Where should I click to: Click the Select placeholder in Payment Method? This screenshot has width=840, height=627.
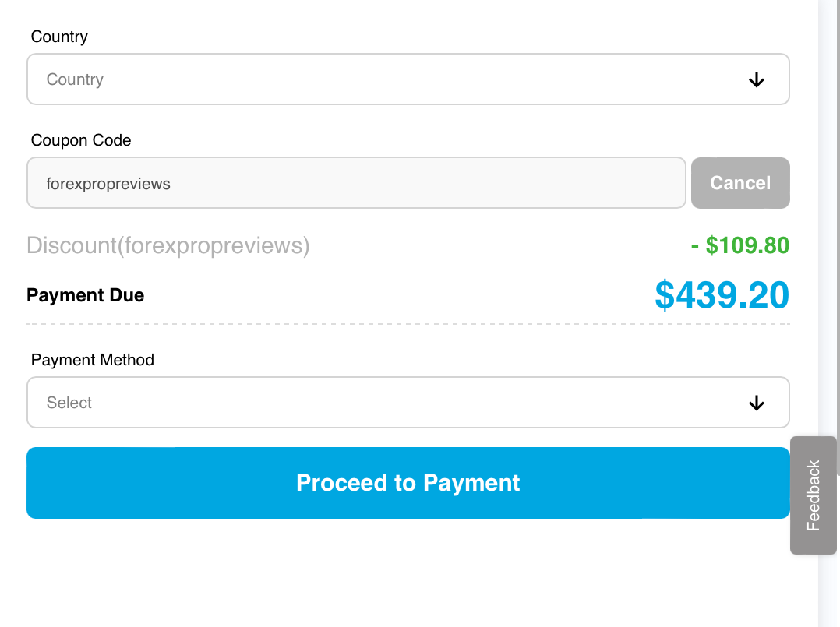pos(69,403)
